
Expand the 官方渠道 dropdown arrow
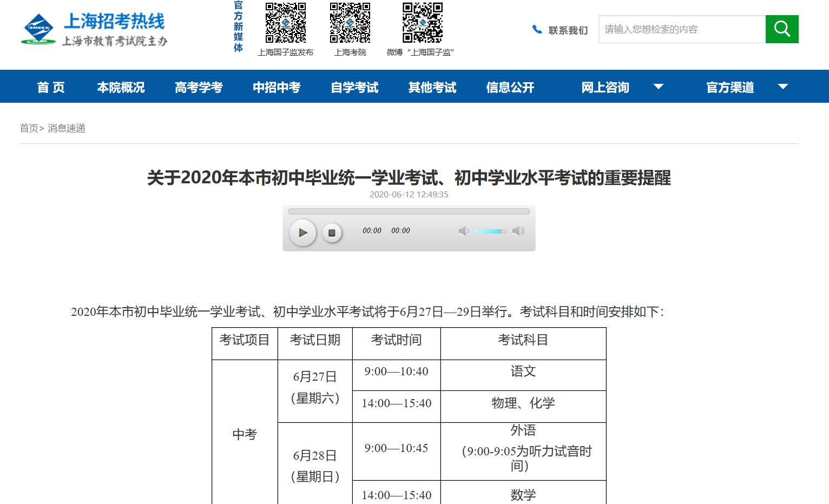[783, 87]
